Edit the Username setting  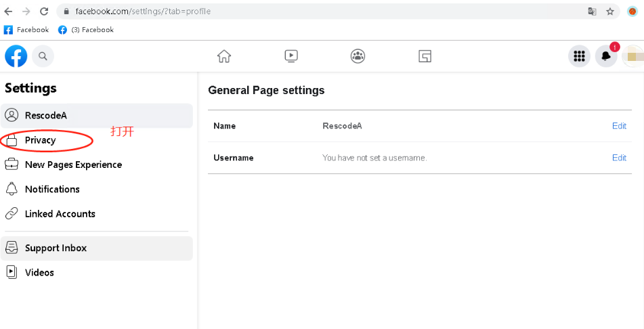tap(619, 158)
